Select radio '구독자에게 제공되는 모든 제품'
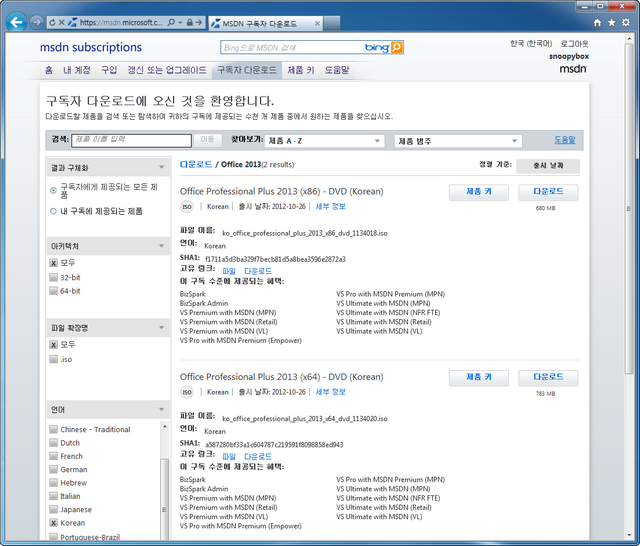 tap(53, 190)
